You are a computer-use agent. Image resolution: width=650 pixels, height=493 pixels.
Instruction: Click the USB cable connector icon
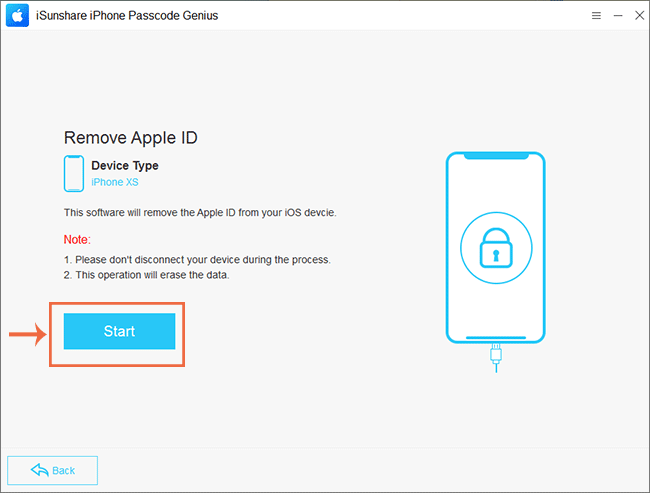pyautogui.click(x=496, y=357)
